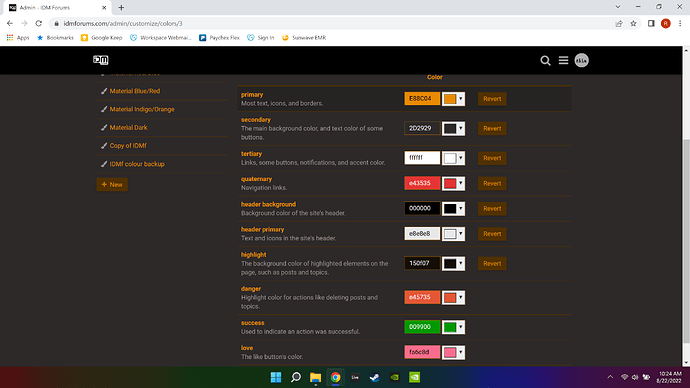Open the hamburger menu in header
The height and width of the screenshot is (388, 690).
(563, 60)
